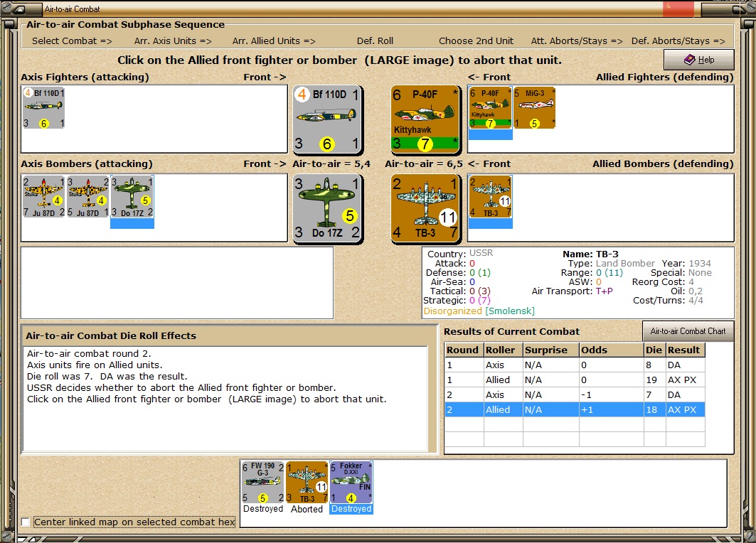Click the Arr. Axis Units subphase label

(173, 41)
